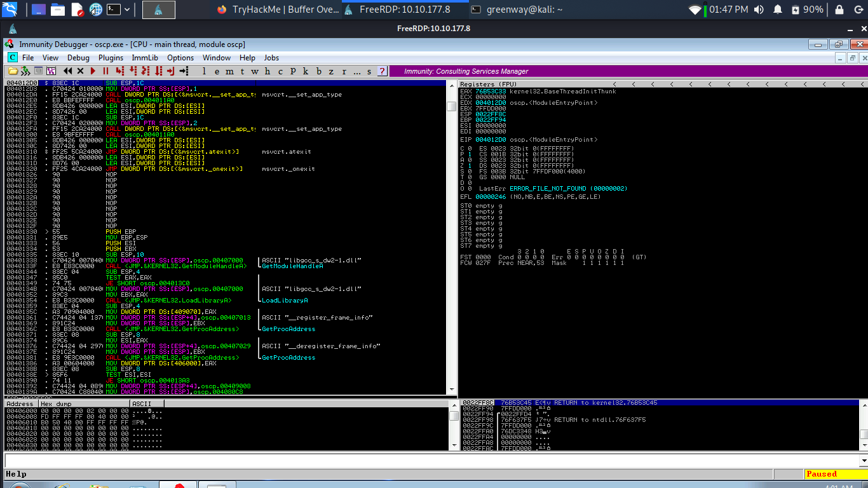868x488 pixels.
Task: Open the Debug menu
Action: point(78,57)
